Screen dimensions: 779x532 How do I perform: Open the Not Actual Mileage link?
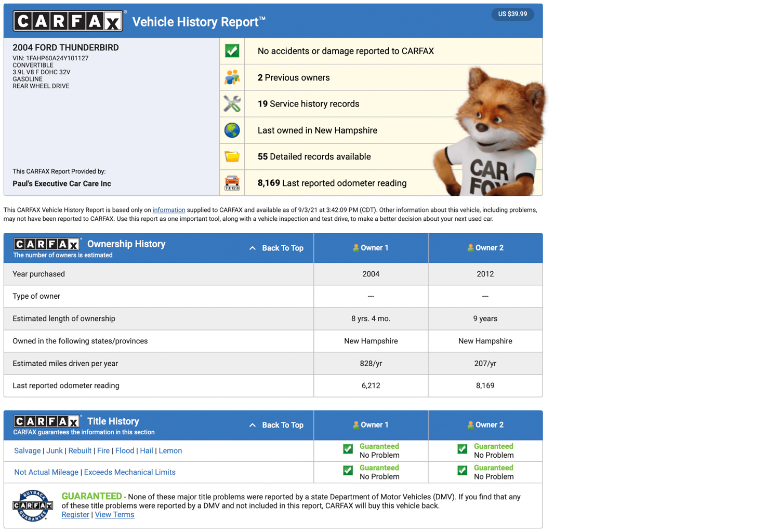(46, 472)
